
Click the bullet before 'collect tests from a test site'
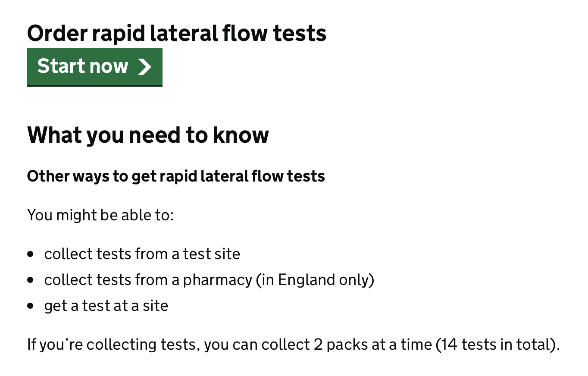point(30,254)
